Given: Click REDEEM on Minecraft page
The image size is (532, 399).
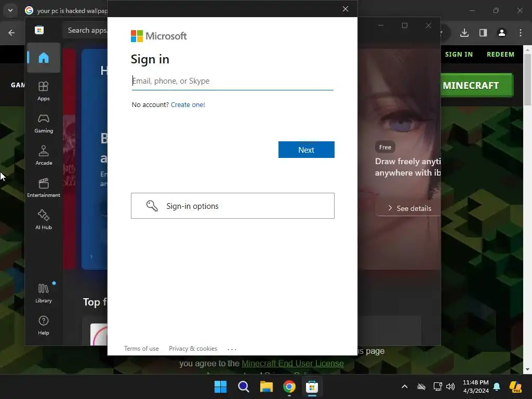Looking at the screenshot, I should coord(500,54).
